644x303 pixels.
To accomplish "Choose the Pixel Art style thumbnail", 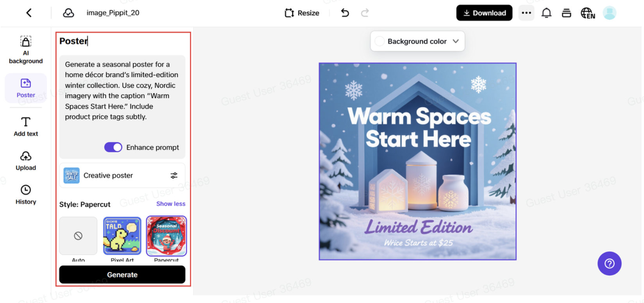I will (122, 236).
